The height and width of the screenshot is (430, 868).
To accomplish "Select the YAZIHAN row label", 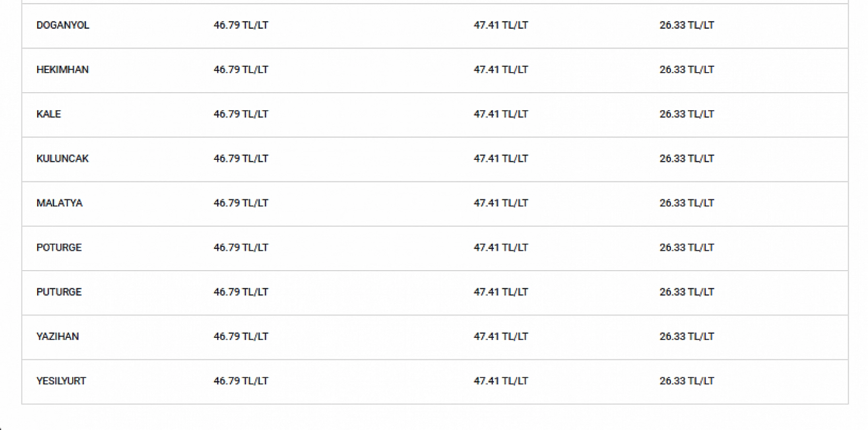I will pyautogui.click(x=57, y=337).
